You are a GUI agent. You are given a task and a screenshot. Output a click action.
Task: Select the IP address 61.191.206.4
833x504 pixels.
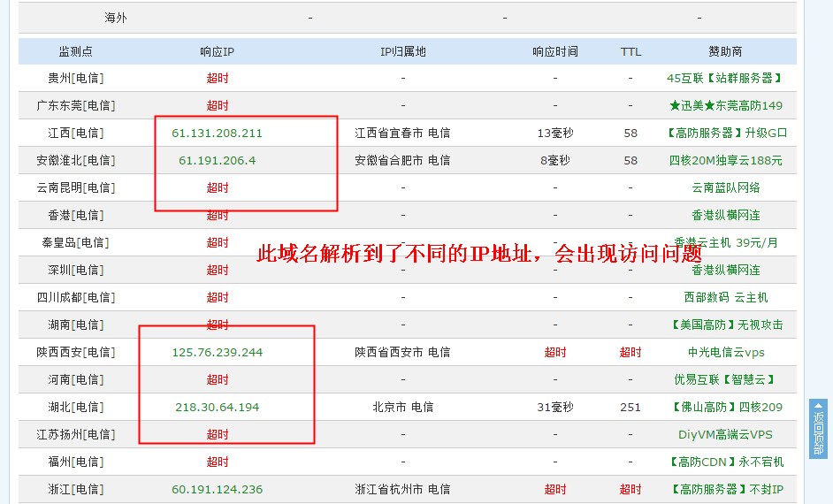tap(217, 160)
